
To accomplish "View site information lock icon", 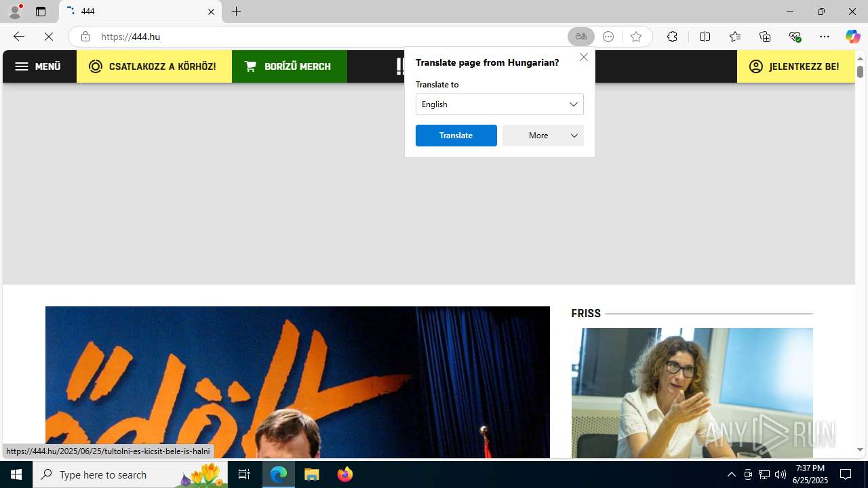I will 85,37.
